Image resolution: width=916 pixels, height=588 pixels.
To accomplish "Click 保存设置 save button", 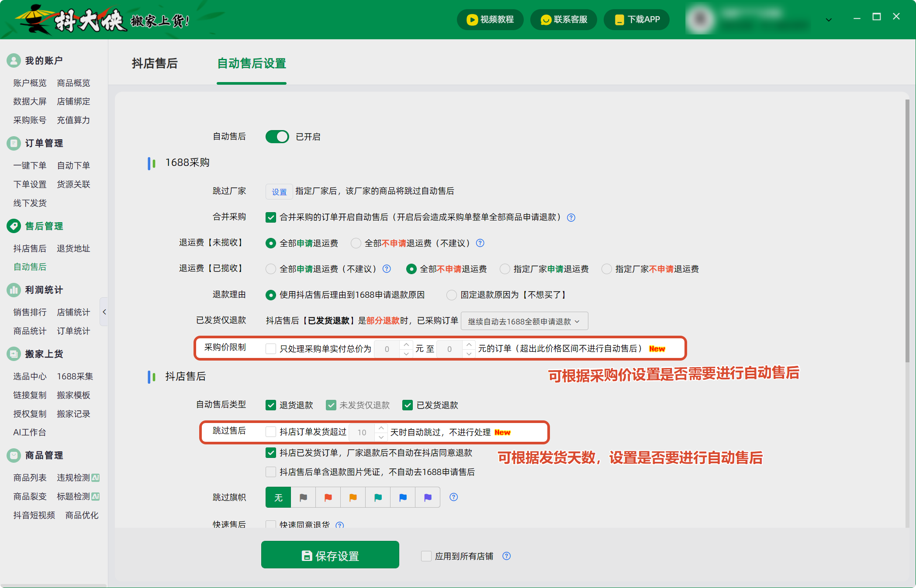I will coord(330,555).
